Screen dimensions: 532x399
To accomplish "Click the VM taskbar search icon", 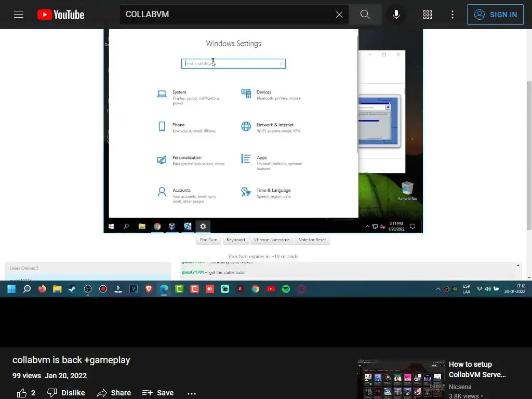I will [x=126, y=227].
